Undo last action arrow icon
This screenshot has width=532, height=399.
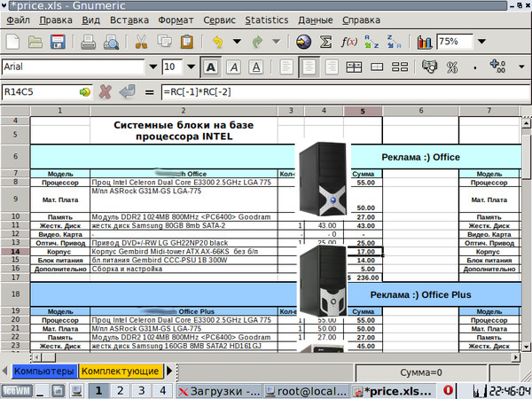217,42
